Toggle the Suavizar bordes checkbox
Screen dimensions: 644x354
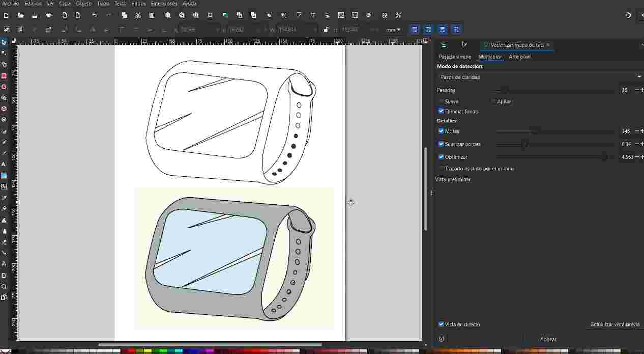[x=441, y=144]
